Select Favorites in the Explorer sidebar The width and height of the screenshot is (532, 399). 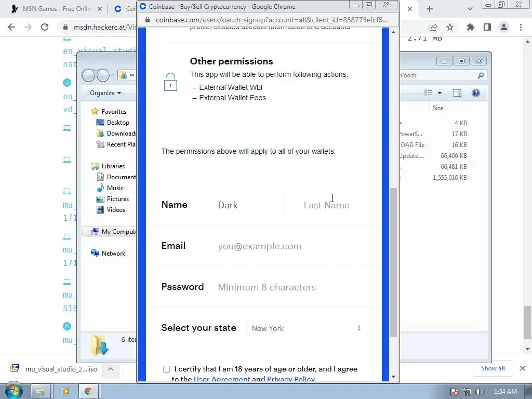click(114, 111)
